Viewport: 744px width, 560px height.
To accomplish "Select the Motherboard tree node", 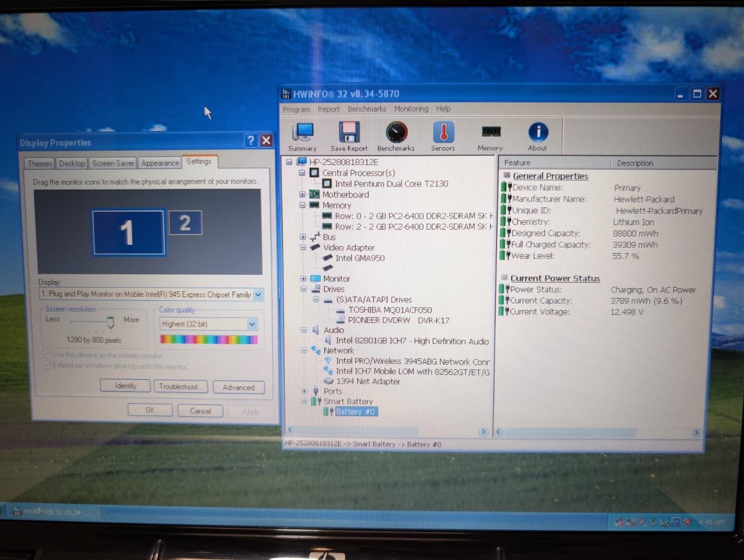I will [x=345, y=194].
